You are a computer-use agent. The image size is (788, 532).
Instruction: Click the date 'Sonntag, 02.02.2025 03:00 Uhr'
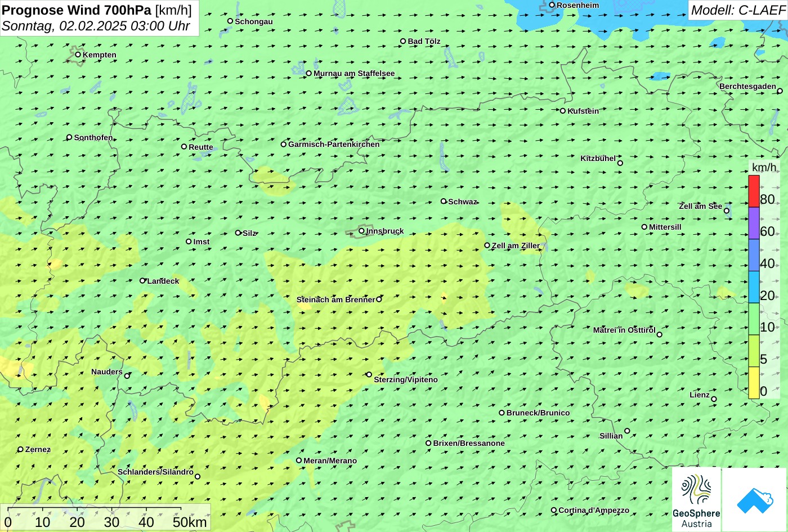pyautogui.click(x=96, y=26)
